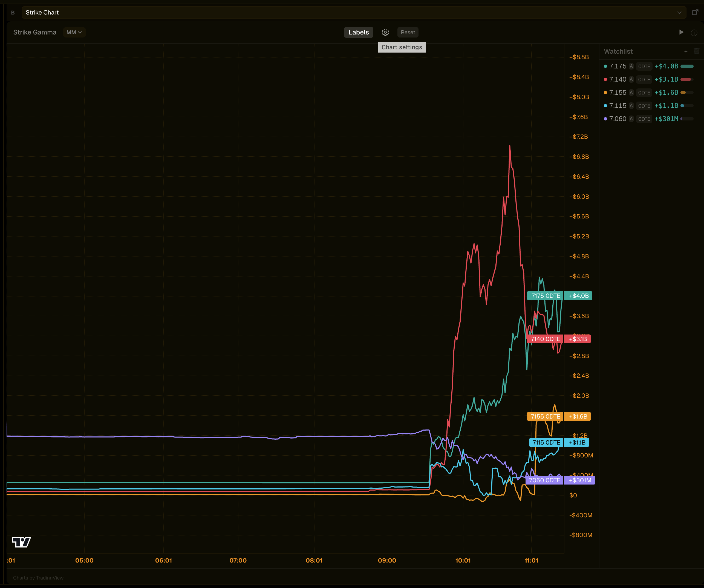The image size is (704, 588).
Task: Click the 7155 0DTE chart label
Action: point(546,416)
